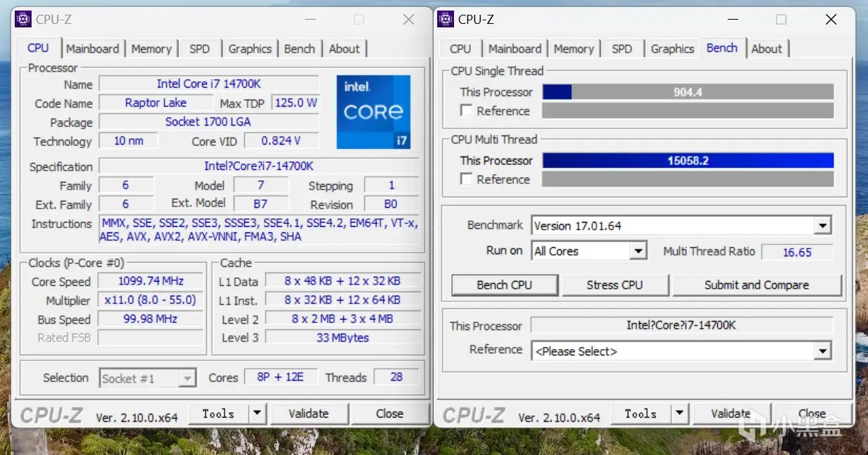Image resolution: width=868 pixels, height=455 pixels.
Task: Click the Bench CPU button
Action: [505, 285]
